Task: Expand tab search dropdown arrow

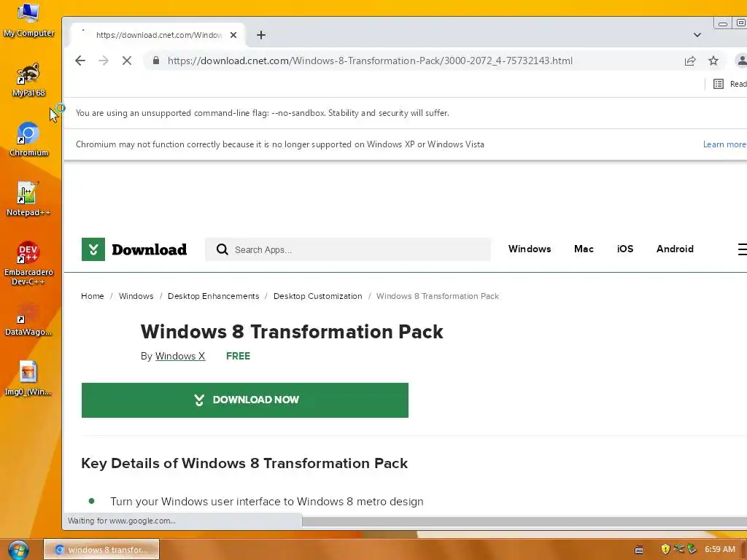Action: 697,35
